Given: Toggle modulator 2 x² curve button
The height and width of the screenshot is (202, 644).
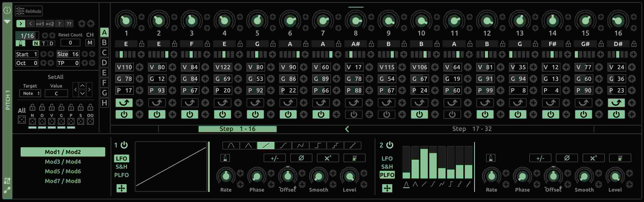Looking at the screenshot, I should point(593,158).
